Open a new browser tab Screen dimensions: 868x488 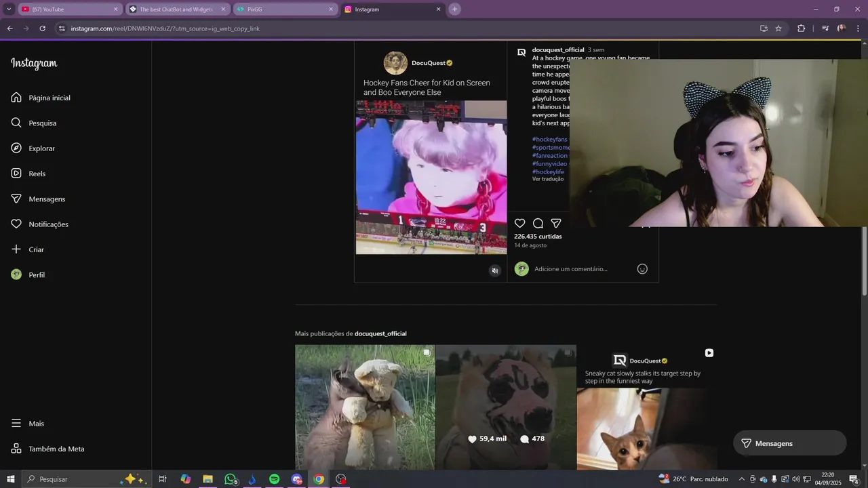454,9
